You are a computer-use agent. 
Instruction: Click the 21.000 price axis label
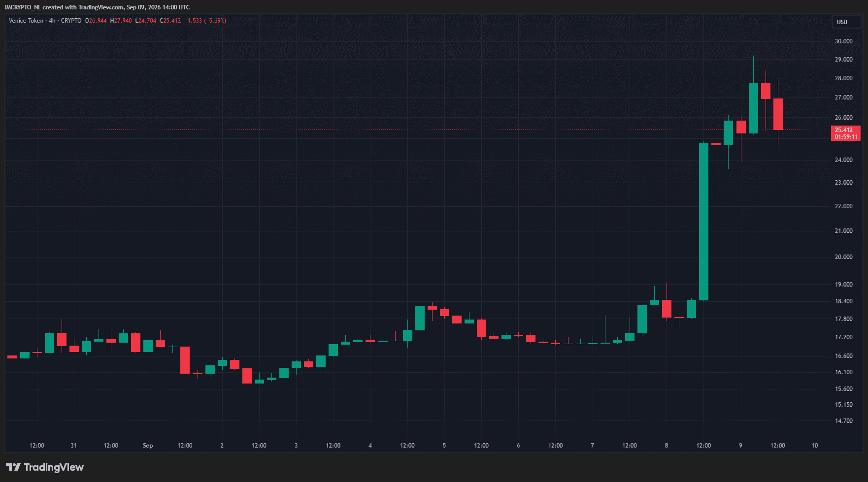[844, 231]
